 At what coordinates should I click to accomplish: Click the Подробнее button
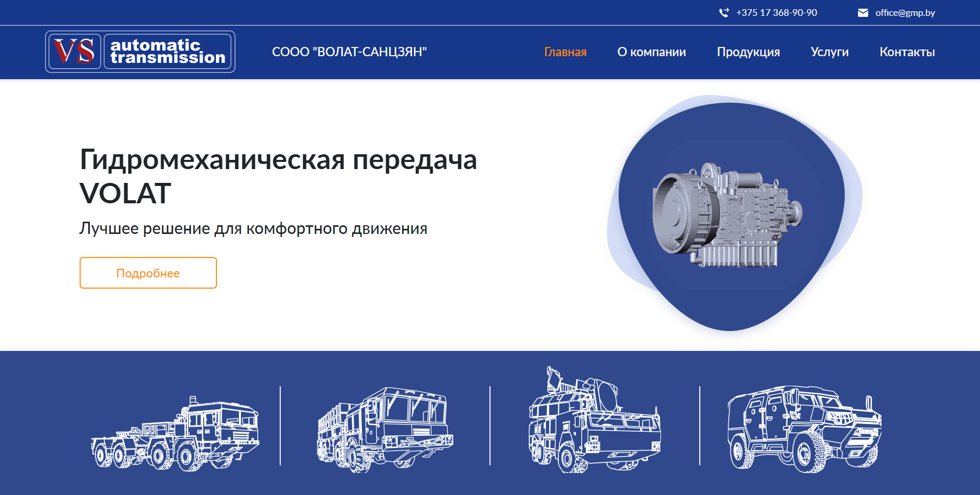(x=148, y=273)
